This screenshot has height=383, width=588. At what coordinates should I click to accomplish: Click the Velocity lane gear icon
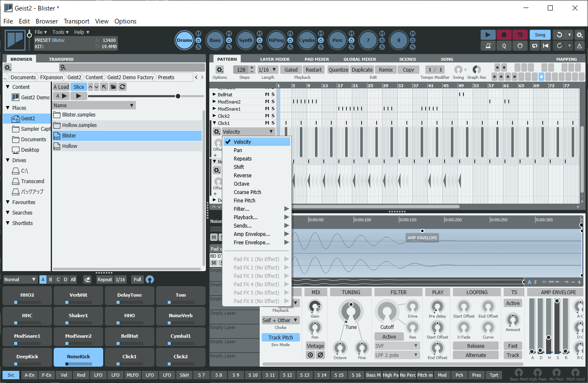[217, 132]
